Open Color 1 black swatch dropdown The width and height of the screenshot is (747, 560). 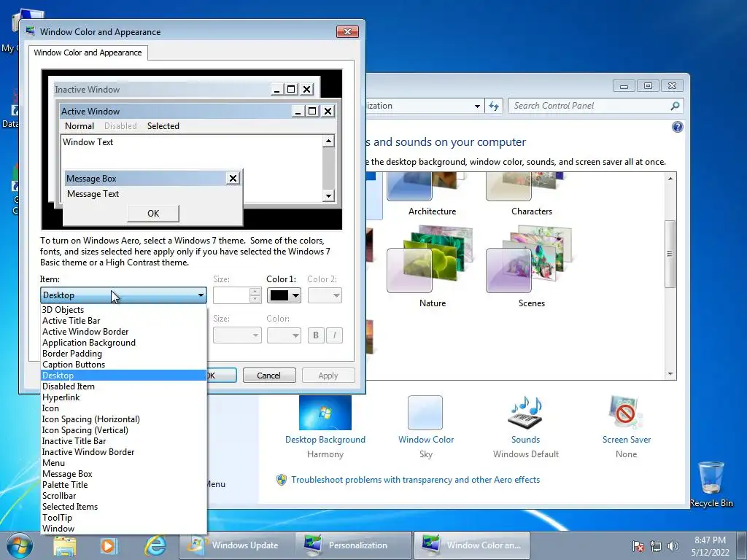coord(284,295)
